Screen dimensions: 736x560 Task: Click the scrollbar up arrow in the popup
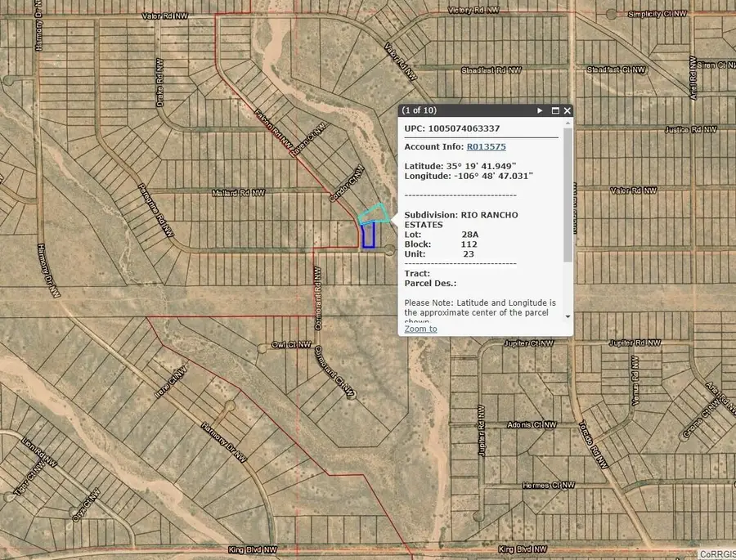click(568, 123)
